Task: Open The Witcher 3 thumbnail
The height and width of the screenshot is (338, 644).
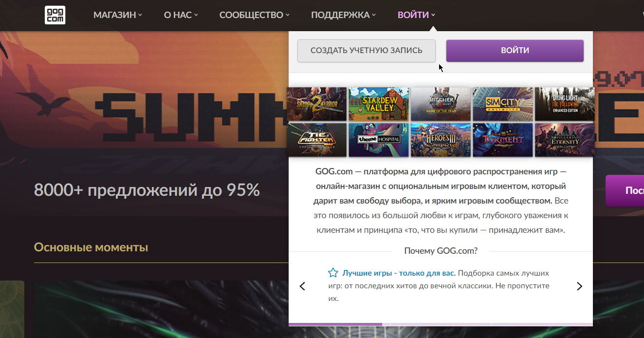Action: 441,104
